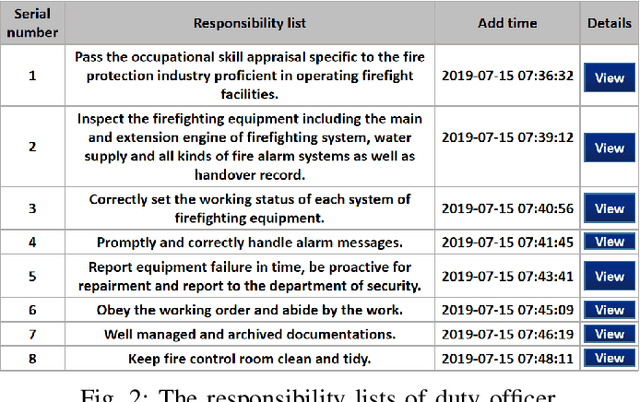
Task: Click View for working status row 3
Action: 609,208
